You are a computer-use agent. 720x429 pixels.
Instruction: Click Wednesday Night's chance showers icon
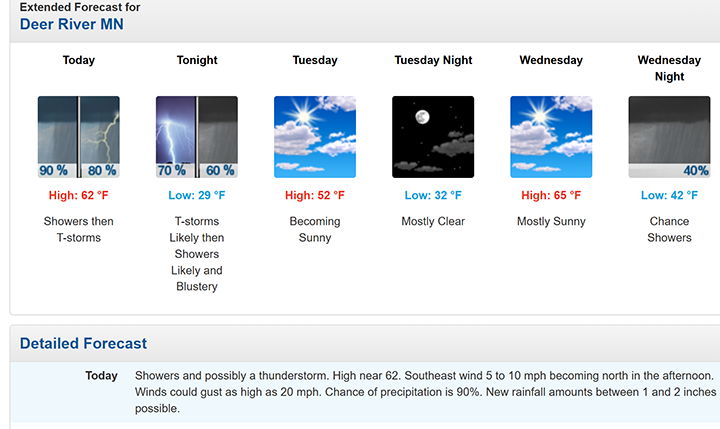[669, 137]
